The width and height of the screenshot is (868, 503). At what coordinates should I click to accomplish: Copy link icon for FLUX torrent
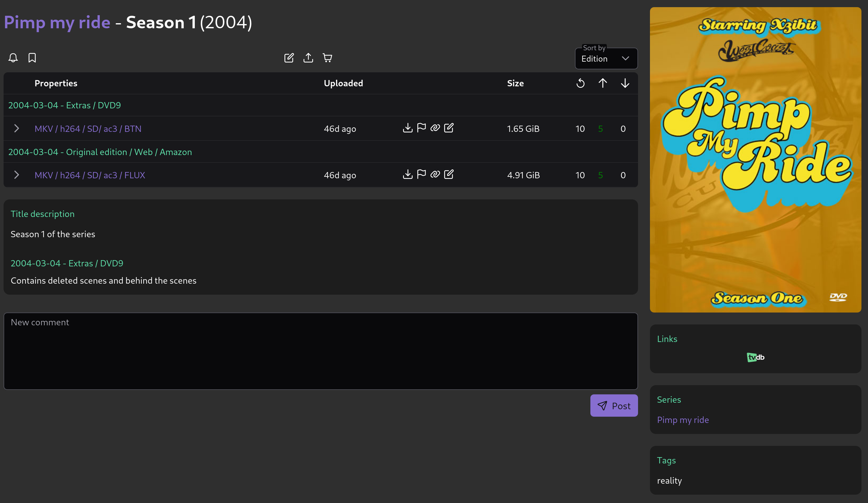[435, 174]
